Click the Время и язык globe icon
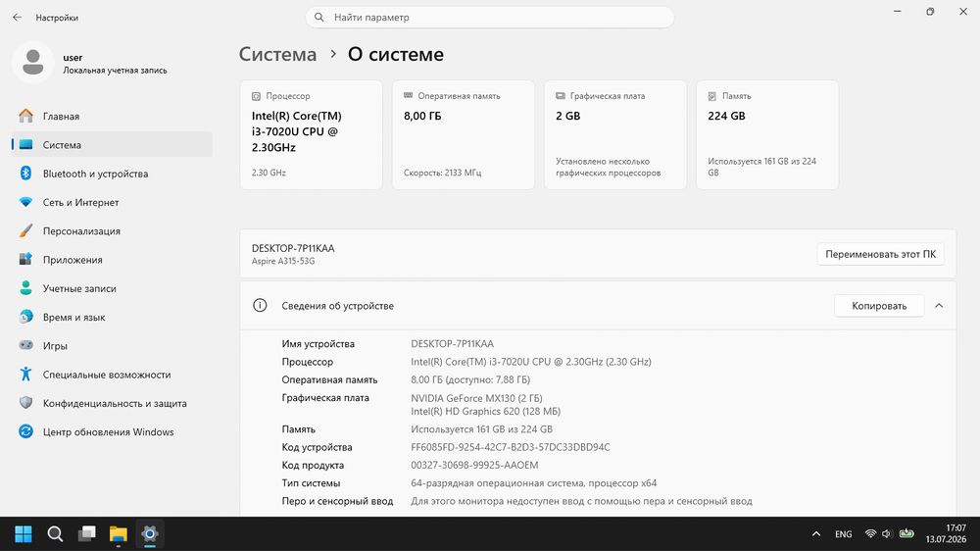 [25, 317]
